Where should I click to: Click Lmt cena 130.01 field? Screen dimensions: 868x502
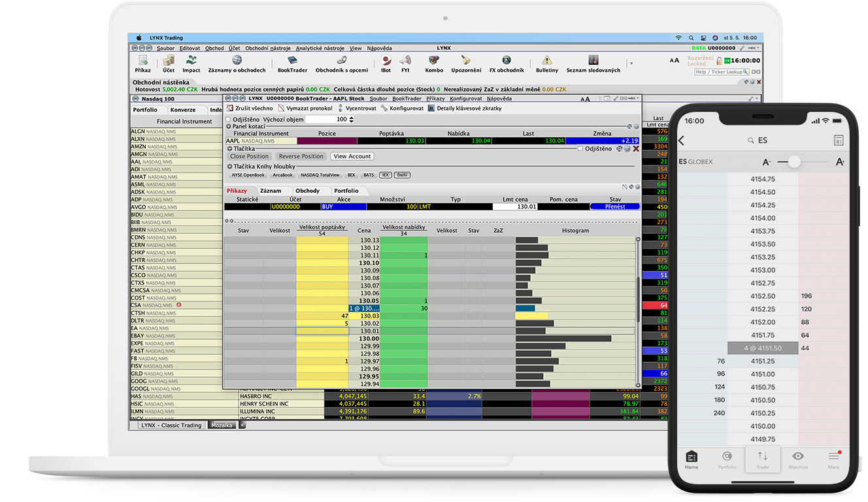(x=515, y=207)
